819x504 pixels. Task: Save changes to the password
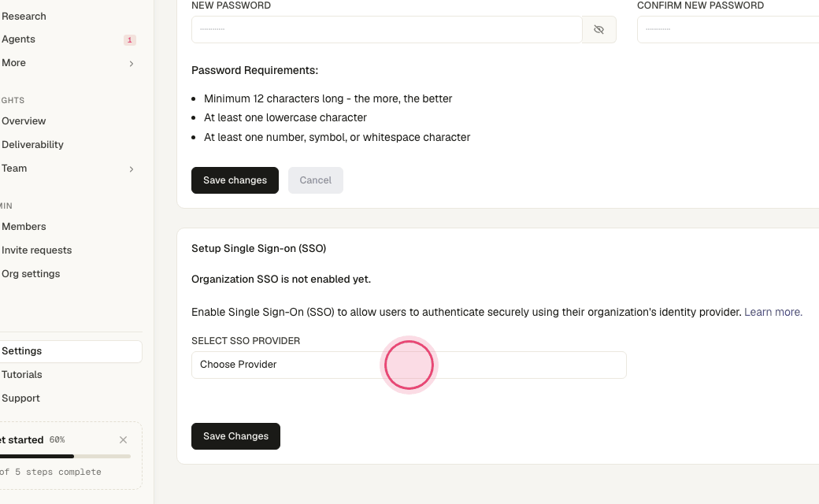click(235, 180)
